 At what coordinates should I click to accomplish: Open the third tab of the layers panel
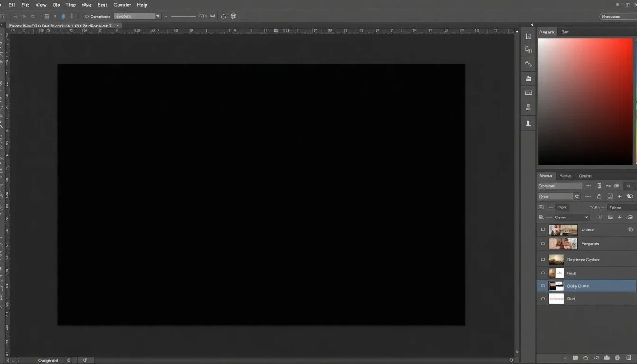point(585,176)
